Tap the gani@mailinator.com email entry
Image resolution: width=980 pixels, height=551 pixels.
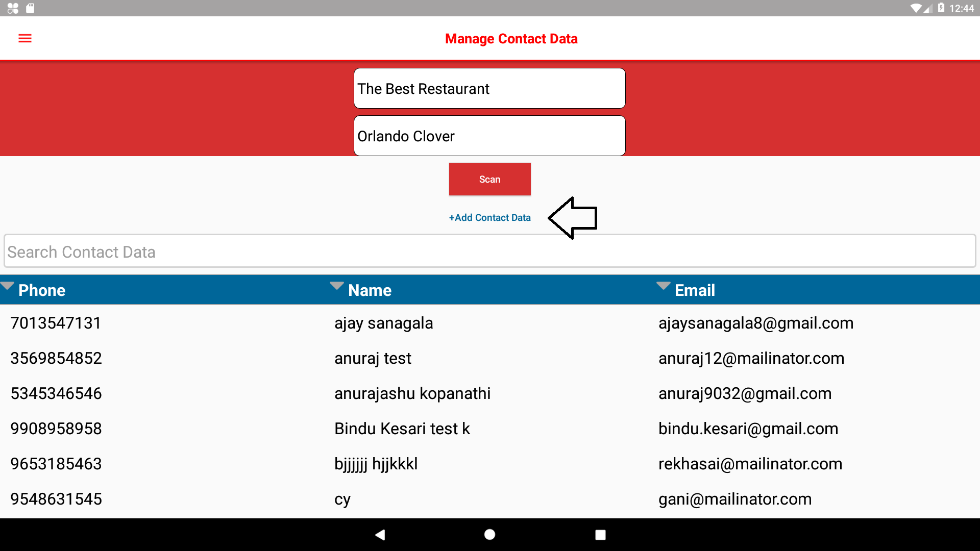734,499
